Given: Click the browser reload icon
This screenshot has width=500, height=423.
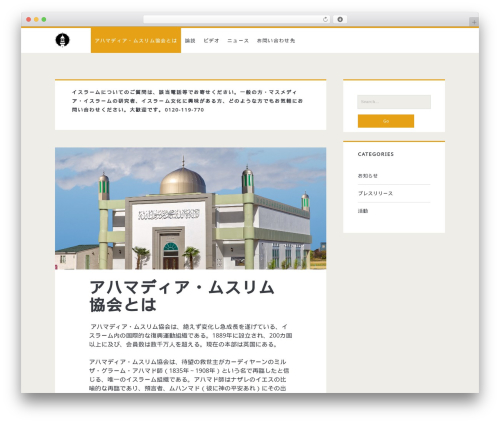Looking at the screenshot, I should (325, 20).
